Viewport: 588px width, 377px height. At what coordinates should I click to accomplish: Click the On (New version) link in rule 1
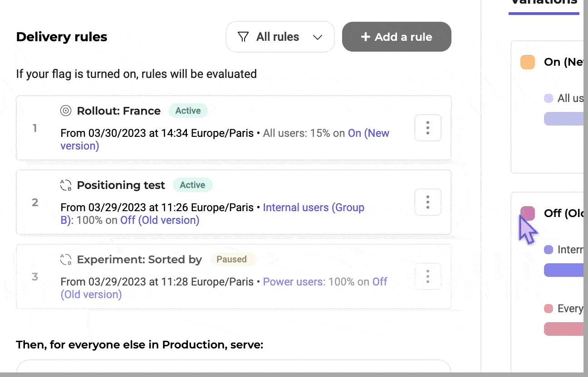[368, 133]
